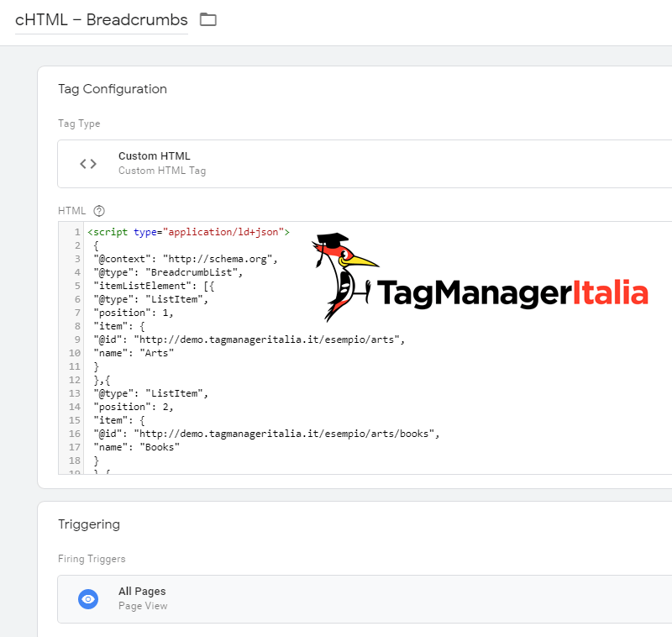The height and width of the screenshot is (637, 672).
Task: Click line 7 with position 1
Action: point(134,313)
